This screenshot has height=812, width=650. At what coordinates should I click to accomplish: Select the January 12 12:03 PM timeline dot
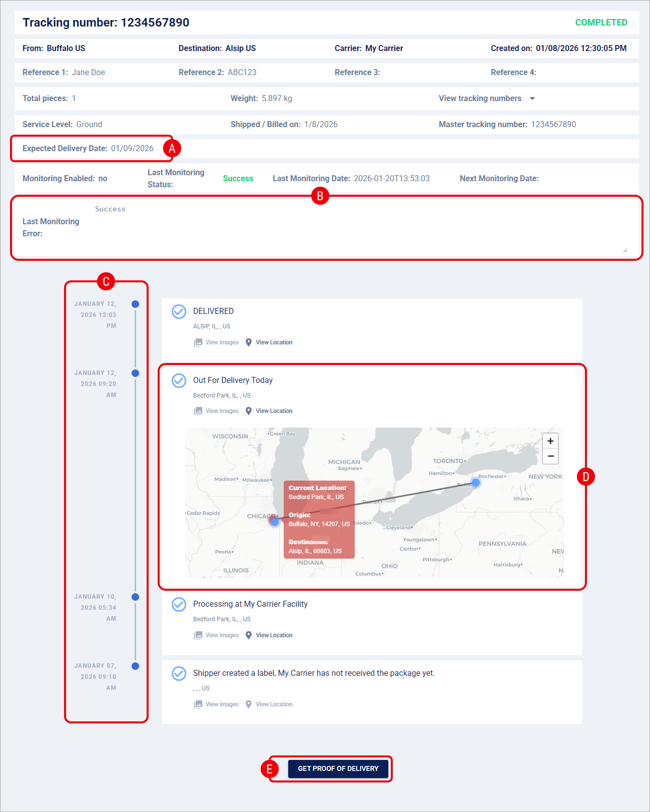[x=135, y=304]
